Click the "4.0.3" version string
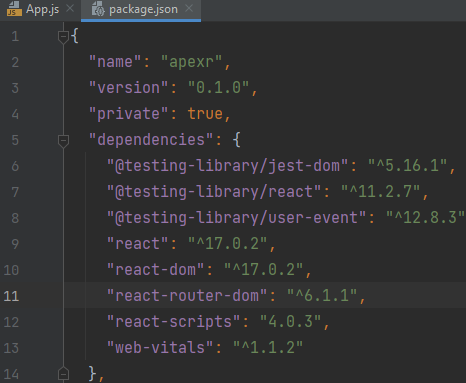 [x=290, y=322]
